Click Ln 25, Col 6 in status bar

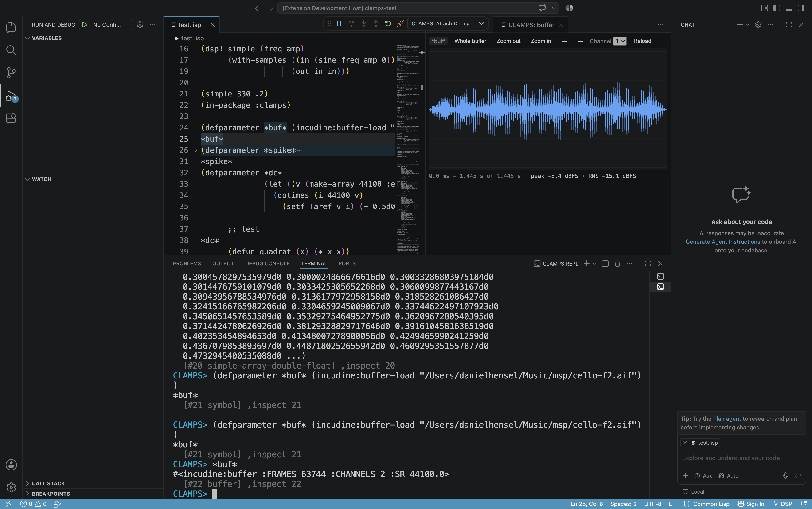click(586, 504)
